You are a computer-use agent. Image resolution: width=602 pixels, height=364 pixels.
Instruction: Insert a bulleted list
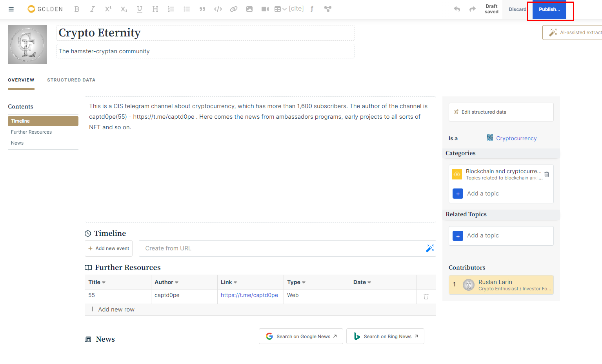pos(187,9)
